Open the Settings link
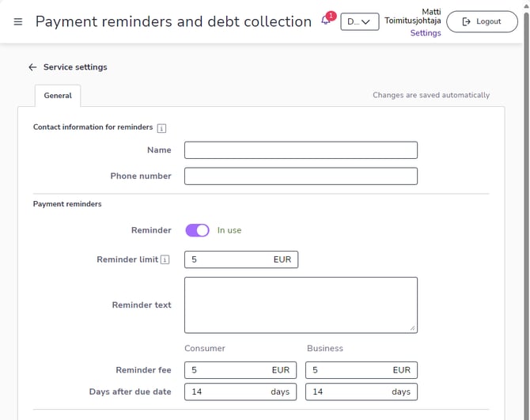The height and width of the screenshot is (420, 530). (x=426, y=33)
